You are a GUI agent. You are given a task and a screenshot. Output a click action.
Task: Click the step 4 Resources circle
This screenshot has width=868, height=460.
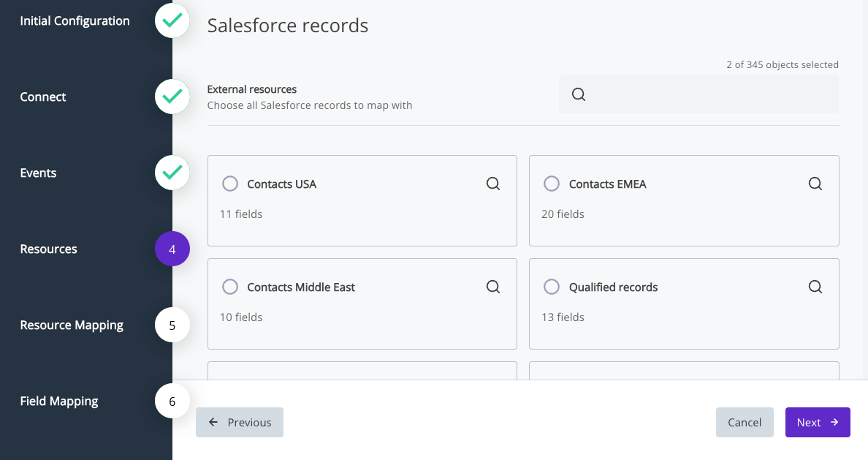point(172,249)
